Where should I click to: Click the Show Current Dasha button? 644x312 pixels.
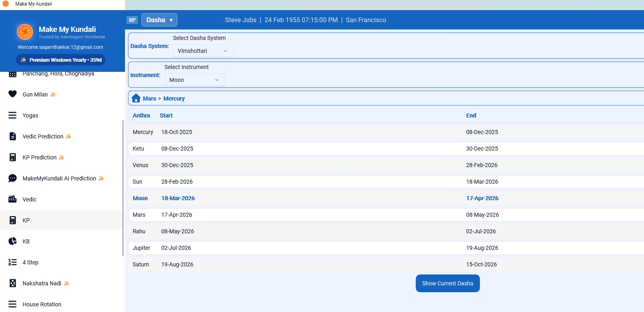(x=448, y=283)
